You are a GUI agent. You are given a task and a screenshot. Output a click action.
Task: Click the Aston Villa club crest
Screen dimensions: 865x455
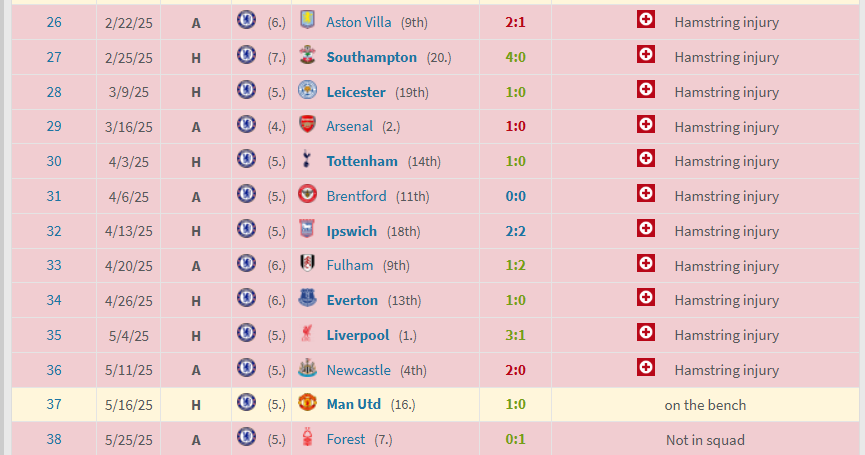tap(307, 20)
